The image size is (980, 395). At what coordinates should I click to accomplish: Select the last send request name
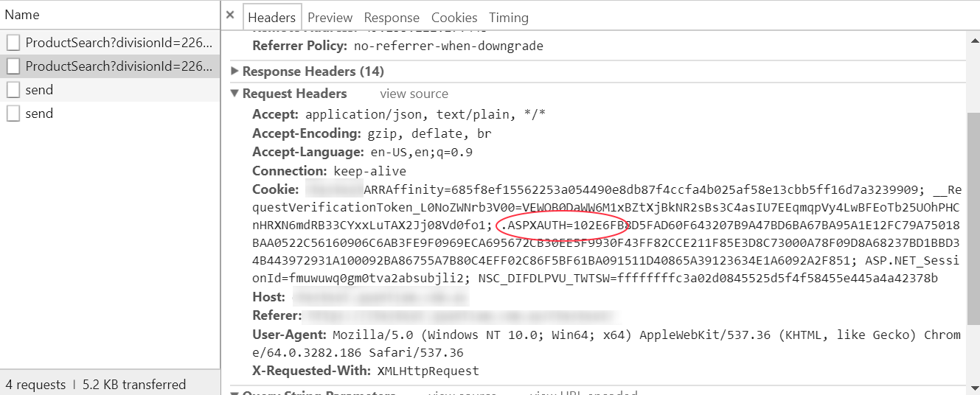coord(39,113)
